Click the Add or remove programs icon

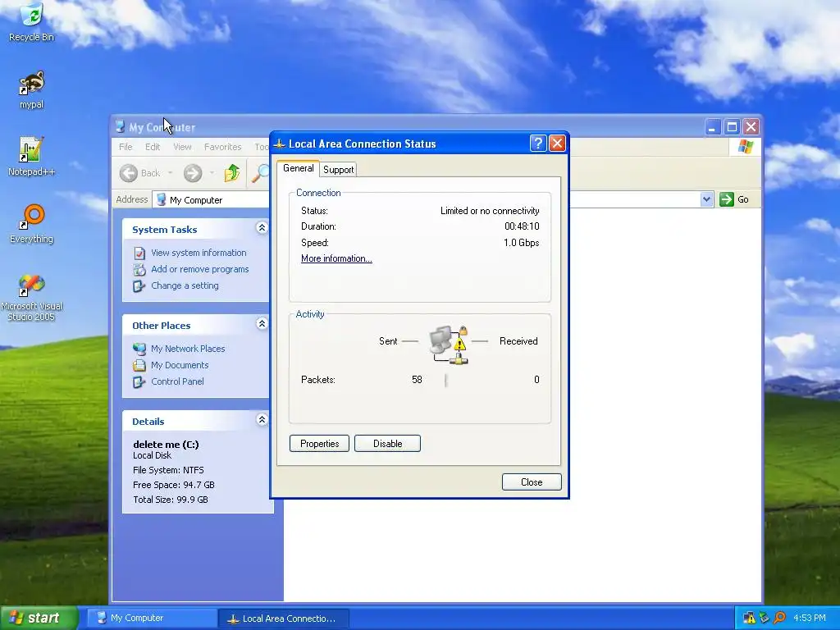[139, 269]
